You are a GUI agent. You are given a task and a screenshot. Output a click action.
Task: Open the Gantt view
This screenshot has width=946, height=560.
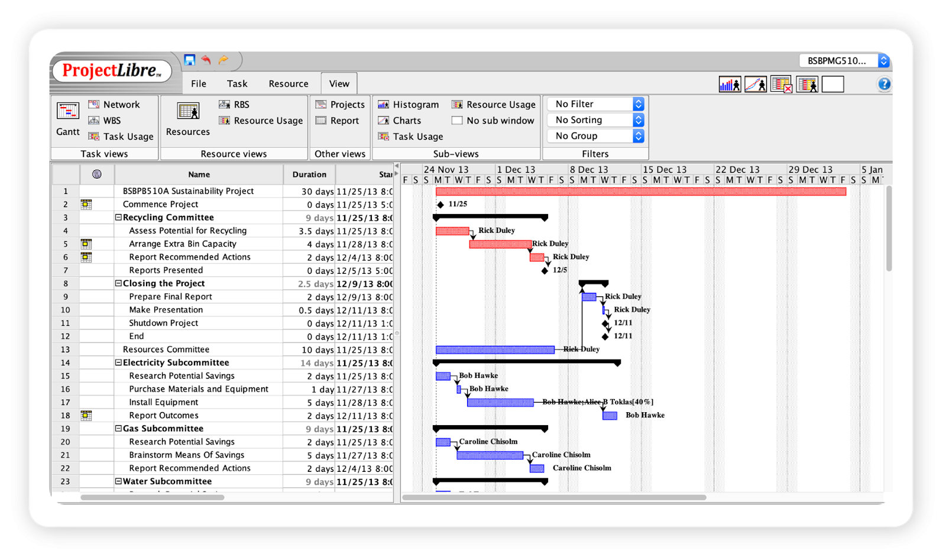click(66, 118)
